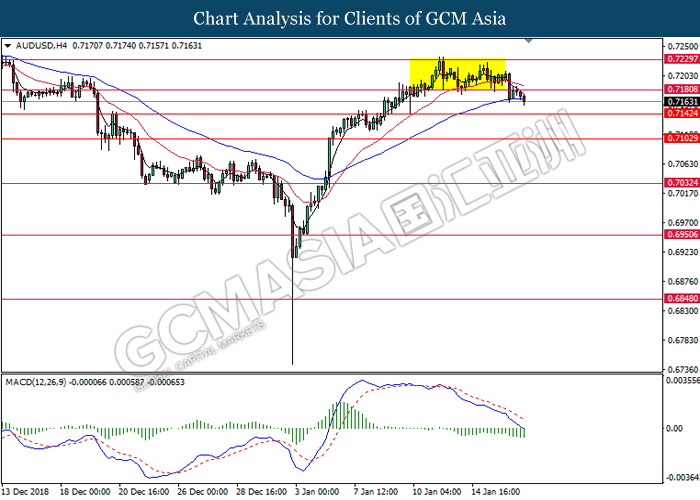This screenshot has height=500, width=700.
Task: Select the 26 Dec 00:00 time marker
Action: (x=205, y=492)
